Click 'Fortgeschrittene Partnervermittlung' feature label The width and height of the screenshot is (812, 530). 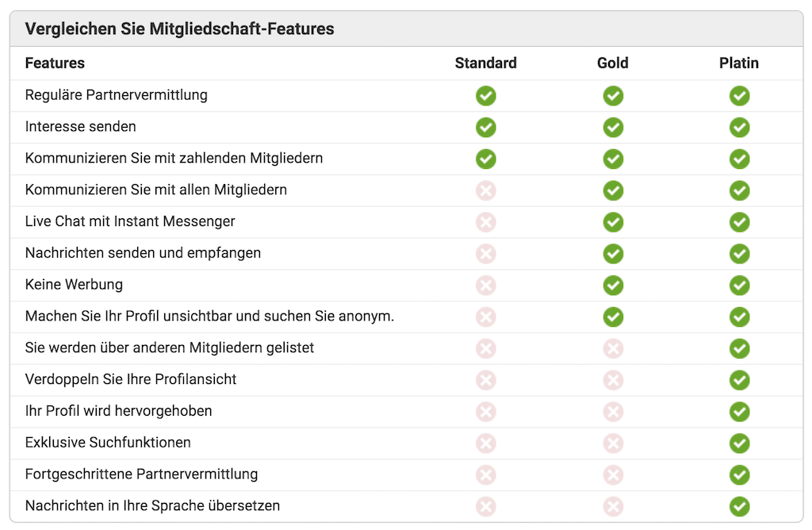pos(141,474)
